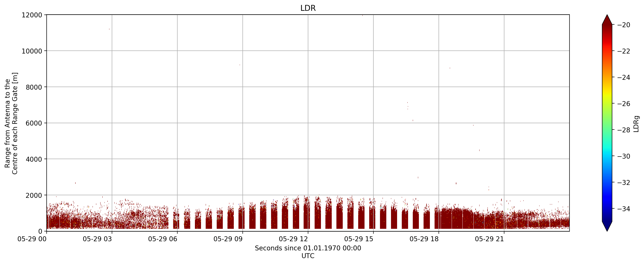Click the y-axis tick label 10000
The height and width of the screenshot is (264, 644).
tap(32, 51)
